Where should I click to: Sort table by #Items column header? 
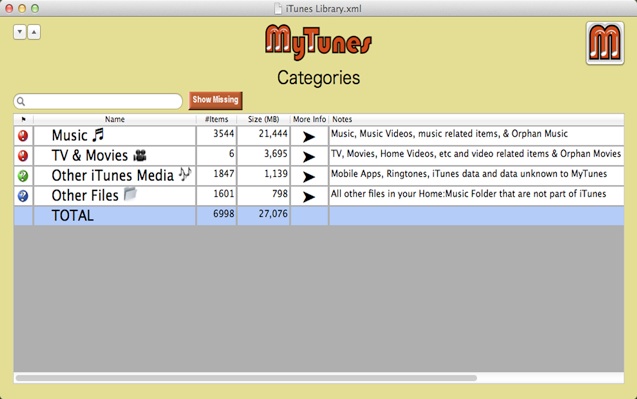[x=217, y=119]
